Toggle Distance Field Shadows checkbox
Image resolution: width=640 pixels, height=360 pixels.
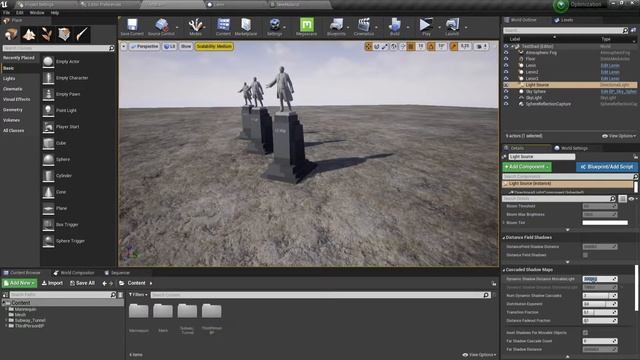[585, 255]
